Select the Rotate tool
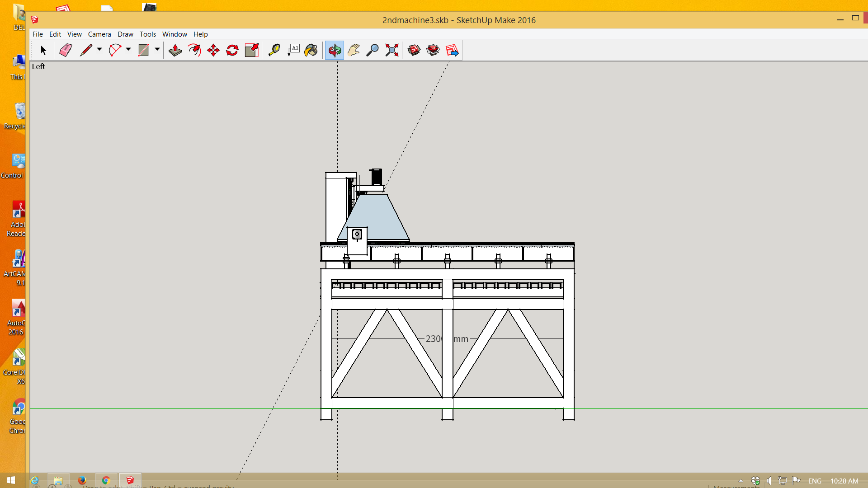This screenshot has height=488, width=868. [x=232, y=50]
